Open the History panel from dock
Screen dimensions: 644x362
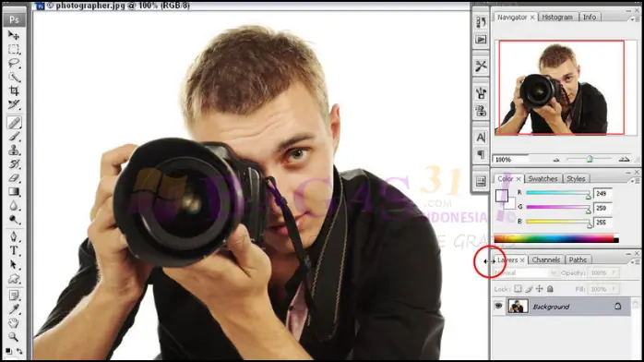(x=481, y=22)
